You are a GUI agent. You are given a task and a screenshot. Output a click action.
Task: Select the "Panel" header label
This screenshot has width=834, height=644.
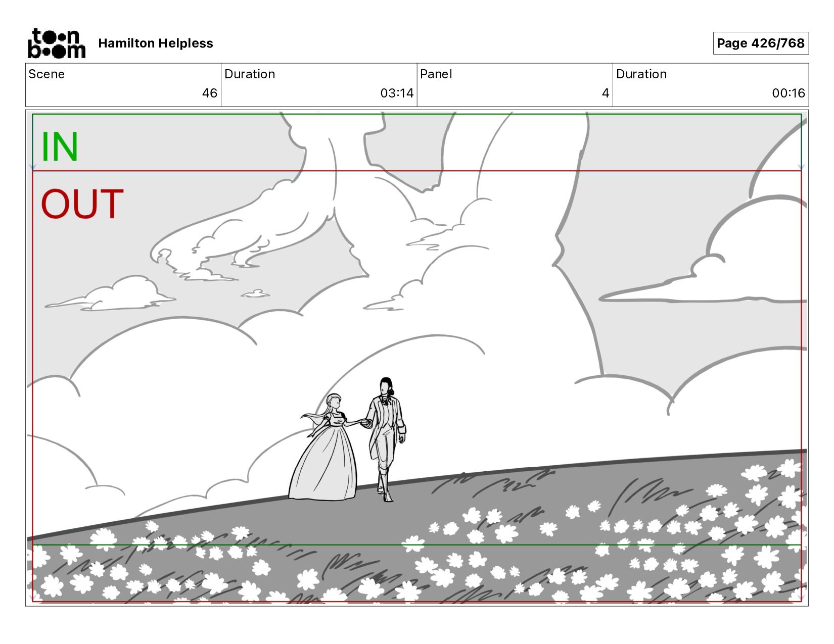(436, 74)
